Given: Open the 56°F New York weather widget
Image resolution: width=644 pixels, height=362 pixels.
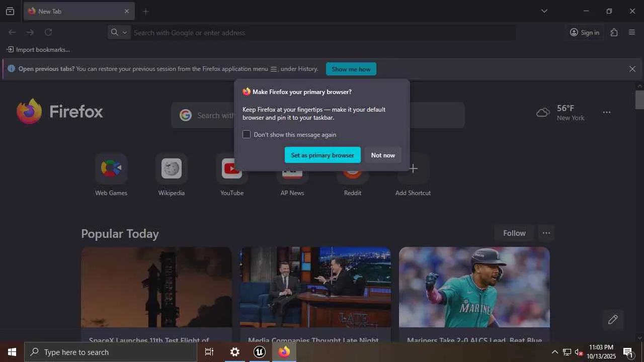Looking at the screenshot, I should tap(560, 113).
